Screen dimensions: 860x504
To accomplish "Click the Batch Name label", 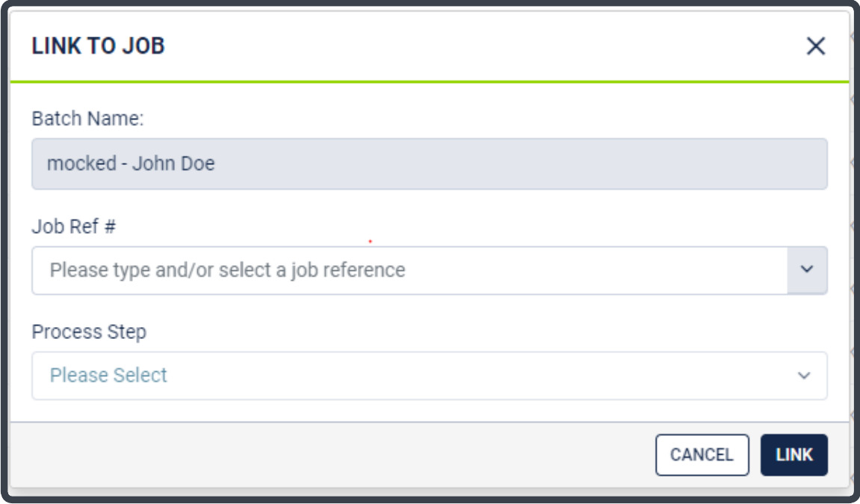I will click(87, 118).
